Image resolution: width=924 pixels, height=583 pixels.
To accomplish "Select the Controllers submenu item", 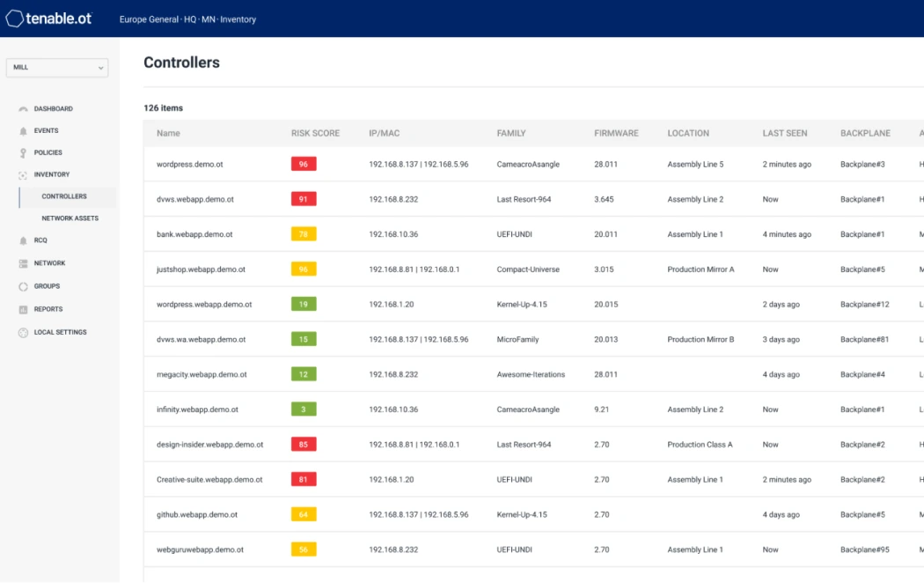I will pos(64,196).
